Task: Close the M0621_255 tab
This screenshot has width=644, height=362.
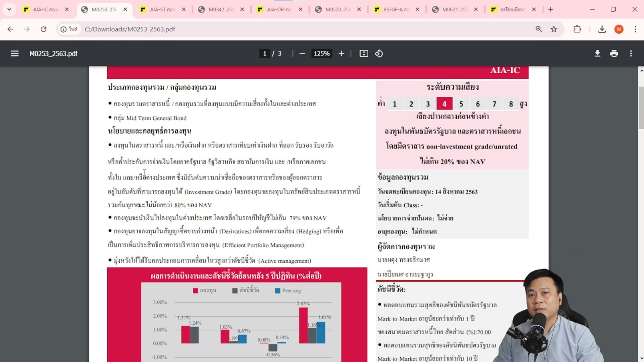Action: [x=476, y=9]
